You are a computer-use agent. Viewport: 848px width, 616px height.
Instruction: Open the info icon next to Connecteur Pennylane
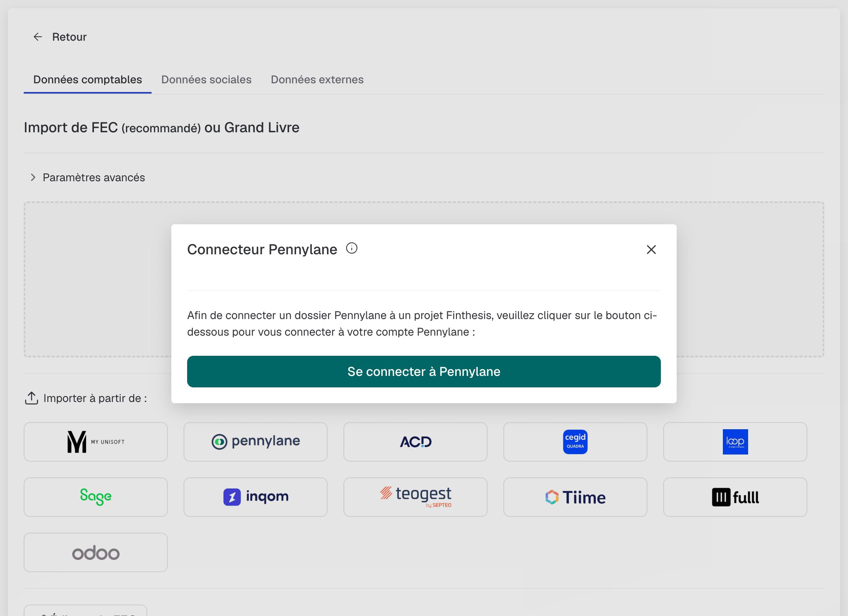tap(351, 248)
